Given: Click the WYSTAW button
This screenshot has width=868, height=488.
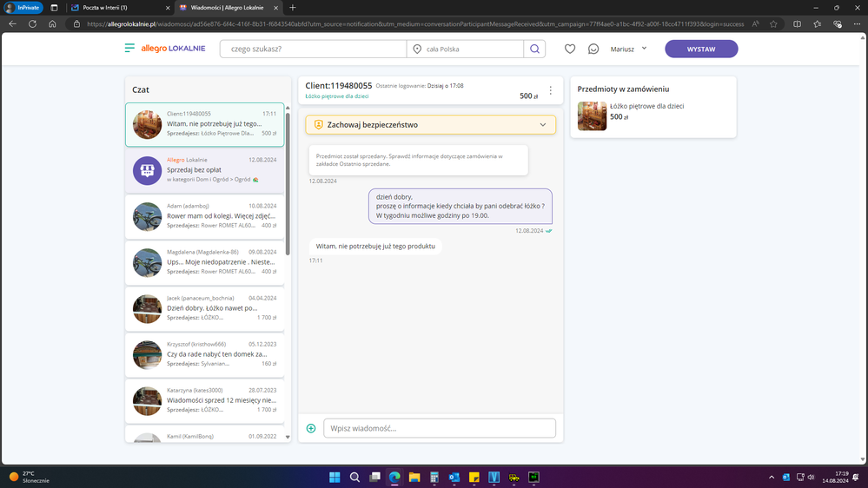Looking at the screenshot, I should [x=701, y=49].
